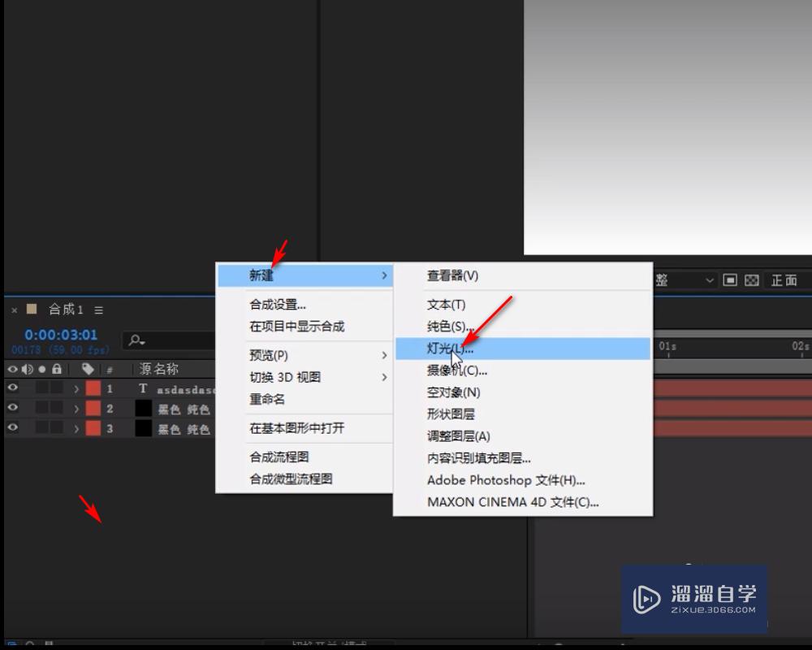The image size is (812, 650).
Task: Create new 文本(T) layer
Action: tap(446, 304)
